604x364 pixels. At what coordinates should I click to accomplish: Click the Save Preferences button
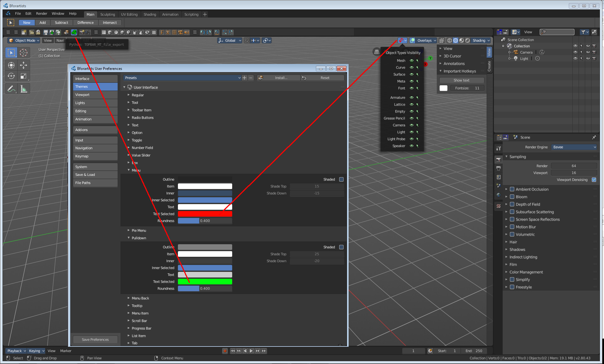(95, 340)
